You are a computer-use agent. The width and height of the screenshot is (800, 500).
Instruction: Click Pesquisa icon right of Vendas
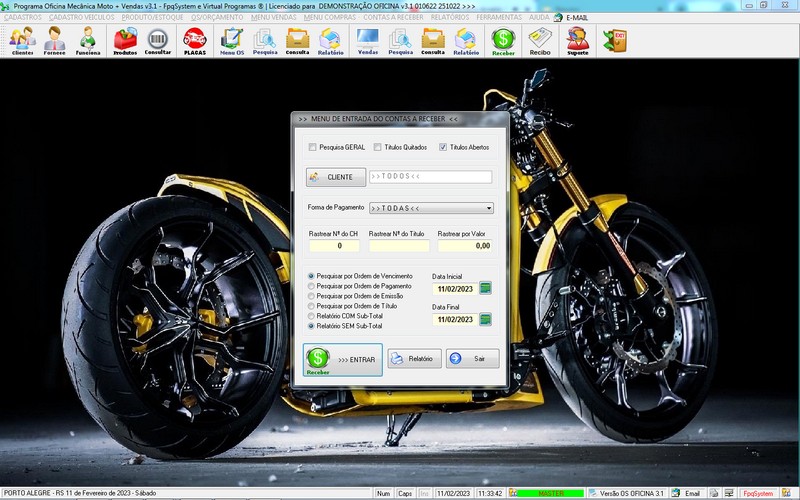point(401,41)
